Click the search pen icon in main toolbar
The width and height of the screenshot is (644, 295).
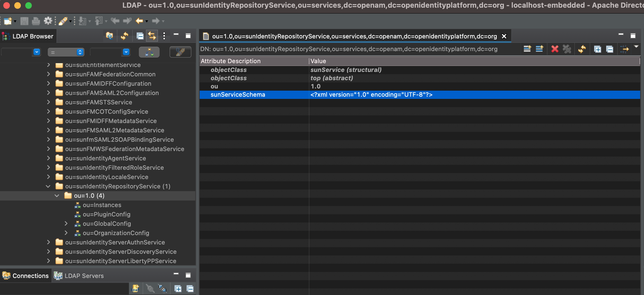point(63,21)
